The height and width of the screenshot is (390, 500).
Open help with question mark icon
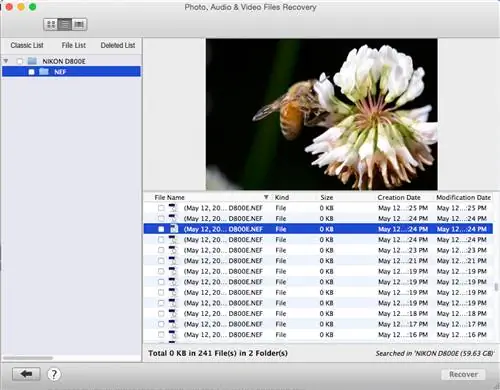coord(54,374)
